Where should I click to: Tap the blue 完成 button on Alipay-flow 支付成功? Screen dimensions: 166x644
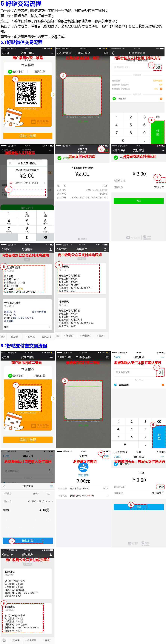pos(139,507)
